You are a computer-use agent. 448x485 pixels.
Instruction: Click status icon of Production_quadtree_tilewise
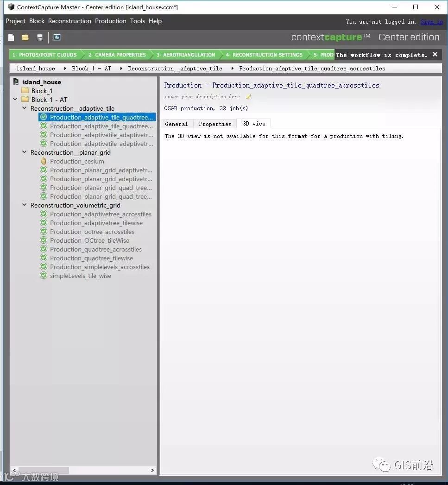[44, 258]
